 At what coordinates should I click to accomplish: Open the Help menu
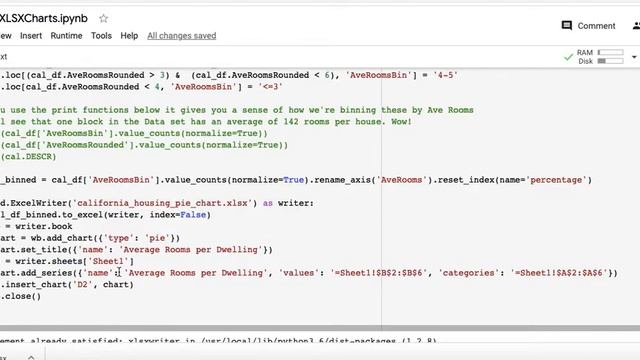tap(129, 36)
